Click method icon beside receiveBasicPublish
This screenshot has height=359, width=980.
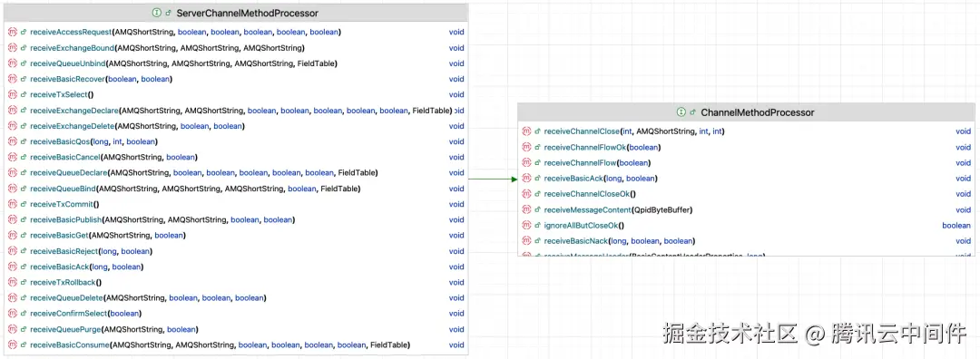(x=13, y=219)
